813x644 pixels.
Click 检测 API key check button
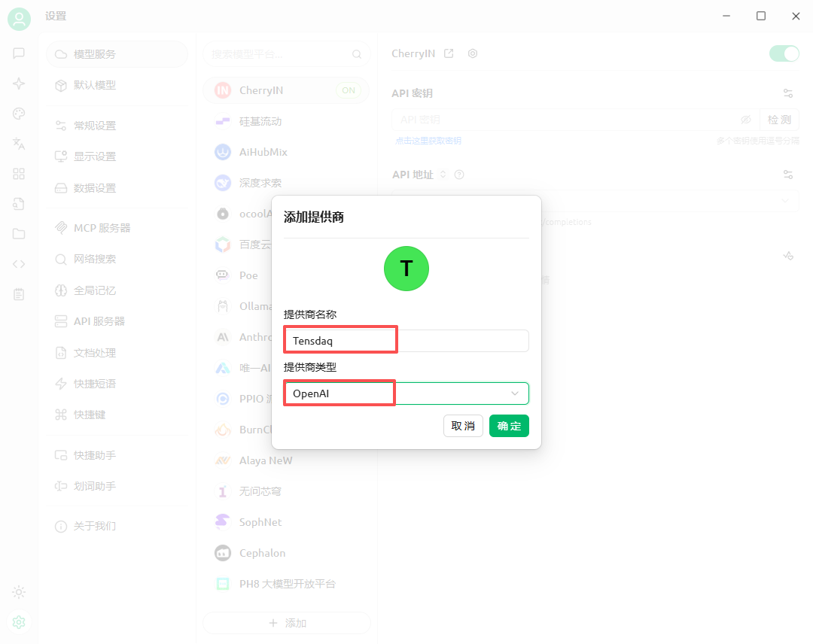[779, 120]
